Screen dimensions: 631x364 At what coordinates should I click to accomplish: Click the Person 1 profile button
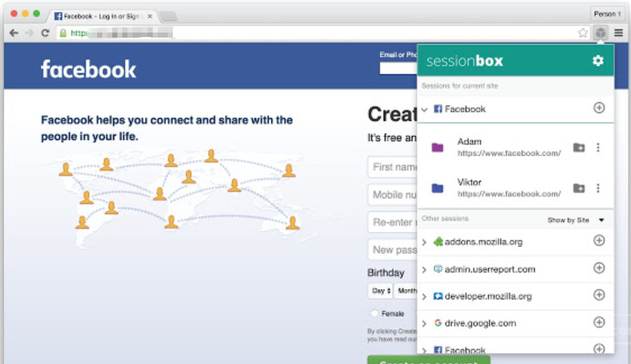click(x=607, y=13)
